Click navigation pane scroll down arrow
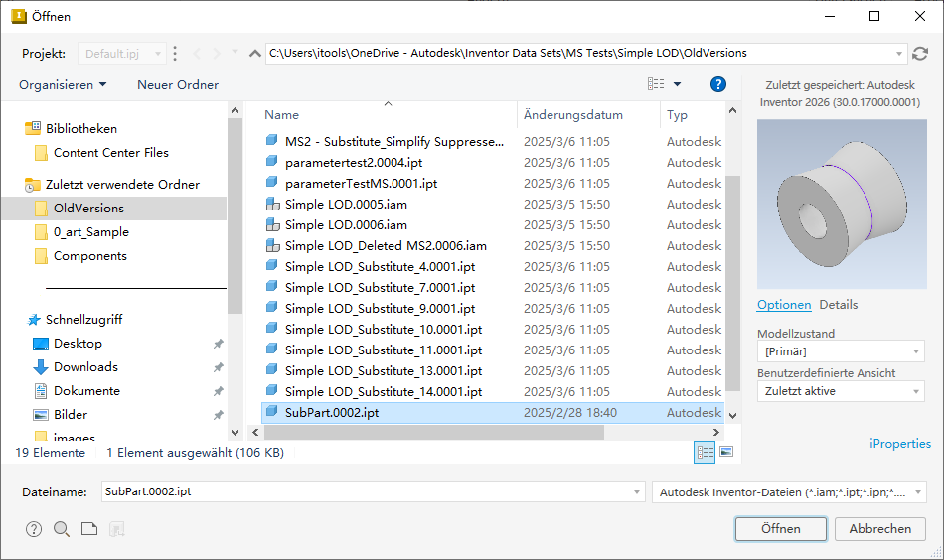 235,433
